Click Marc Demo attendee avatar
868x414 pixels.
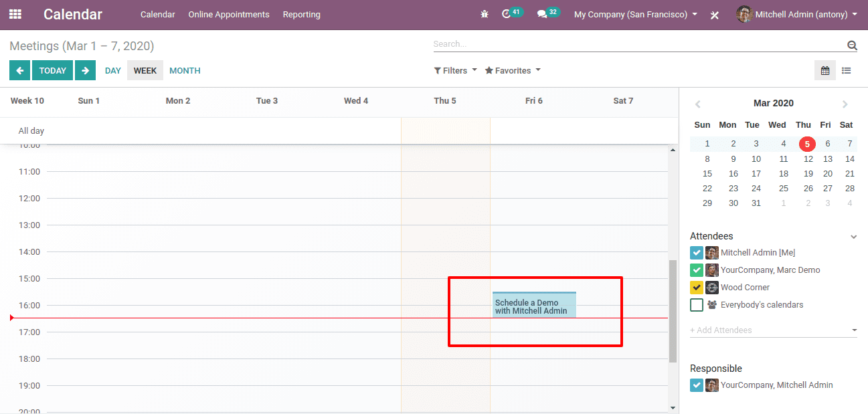click(x=712, y=270)
